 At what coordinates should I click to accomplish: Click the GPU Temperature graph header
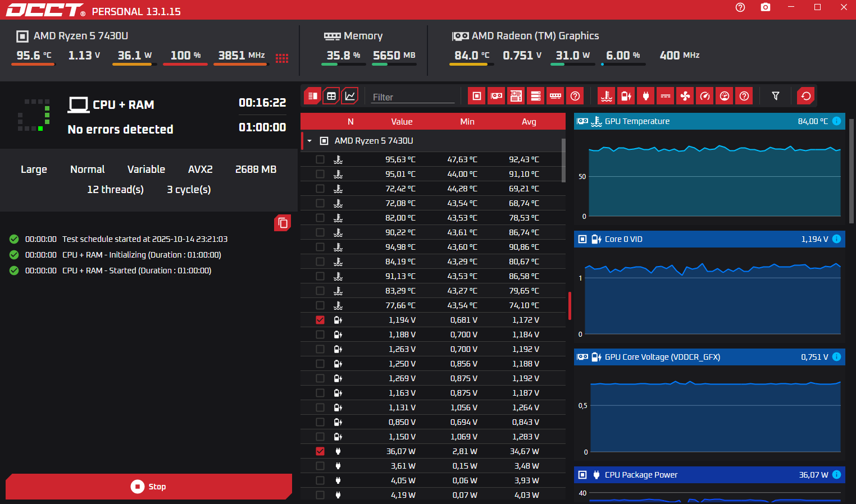(x=709, y=121)
